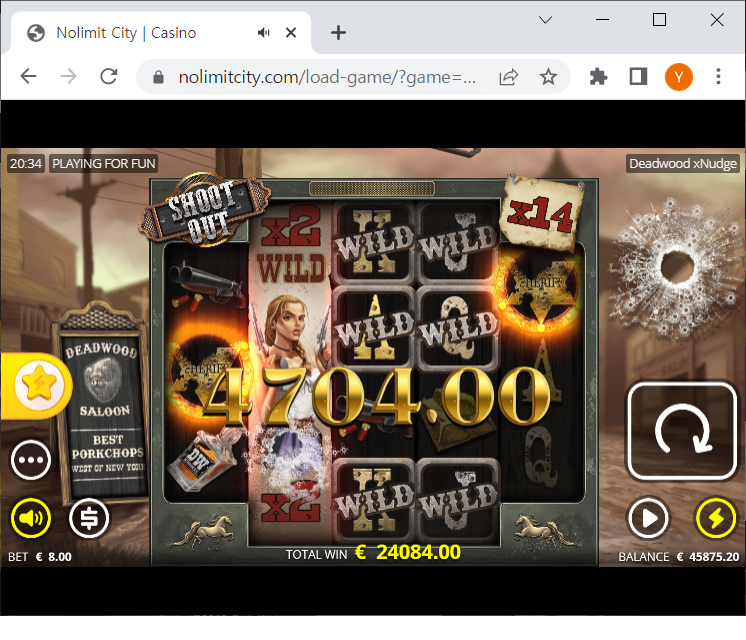This screenshot has width=746, height=640.
Task: Click the DW whiskey bottle symbol
Action: tap(205, 460)
